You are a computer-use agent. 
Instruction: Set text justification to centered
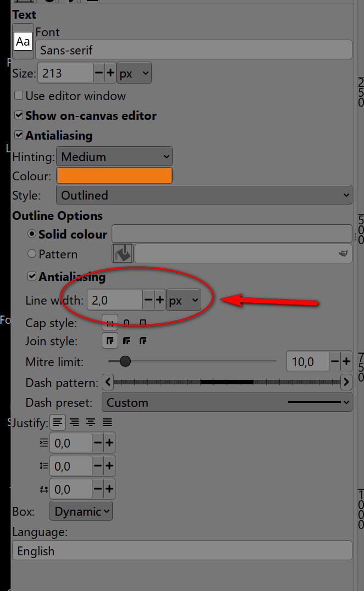click(x=91, y=422)
